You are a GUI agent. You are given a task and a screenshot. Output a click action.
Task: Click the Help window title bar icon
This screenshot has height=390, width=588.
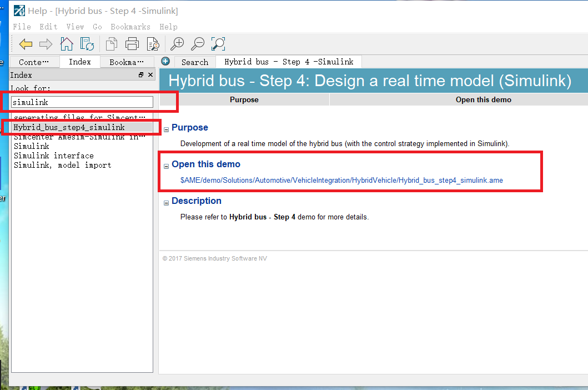(19, 11)
